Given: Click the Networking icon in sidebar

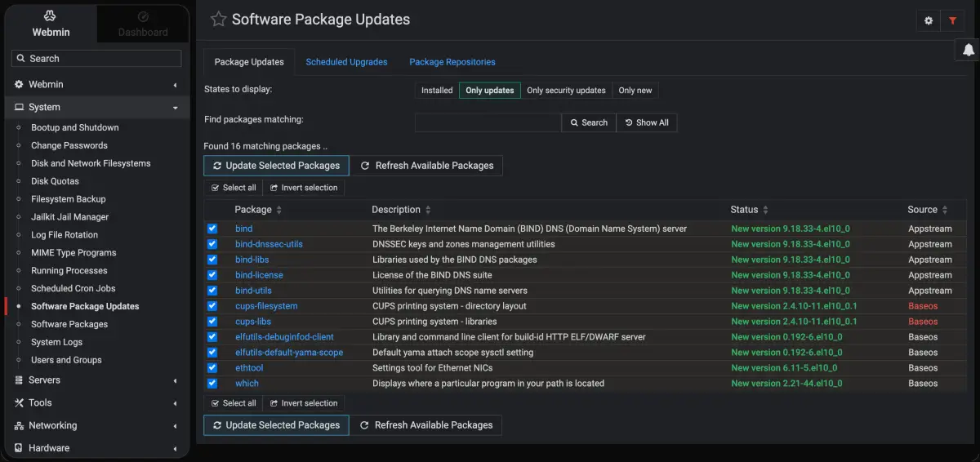Looking at the screenshot, I should pos(20,425).
